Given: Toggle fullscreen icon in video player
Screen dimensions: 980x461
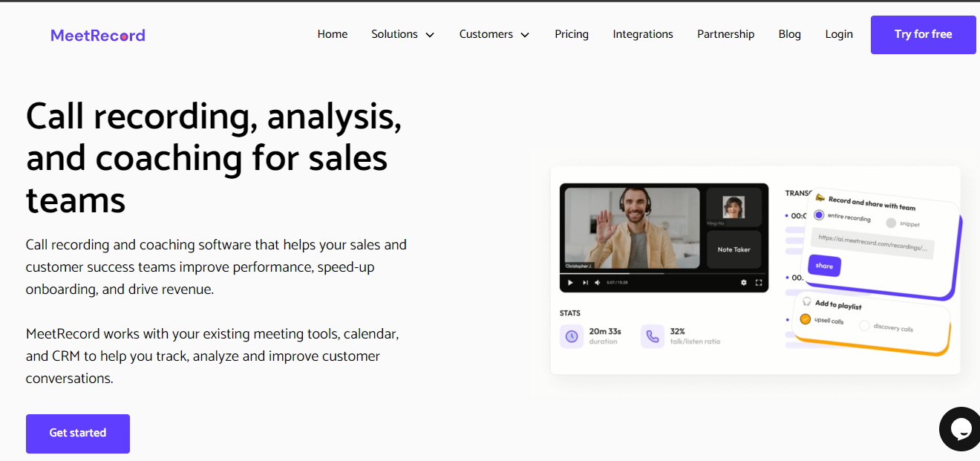Looking at the screenshot, I should 759,283.
